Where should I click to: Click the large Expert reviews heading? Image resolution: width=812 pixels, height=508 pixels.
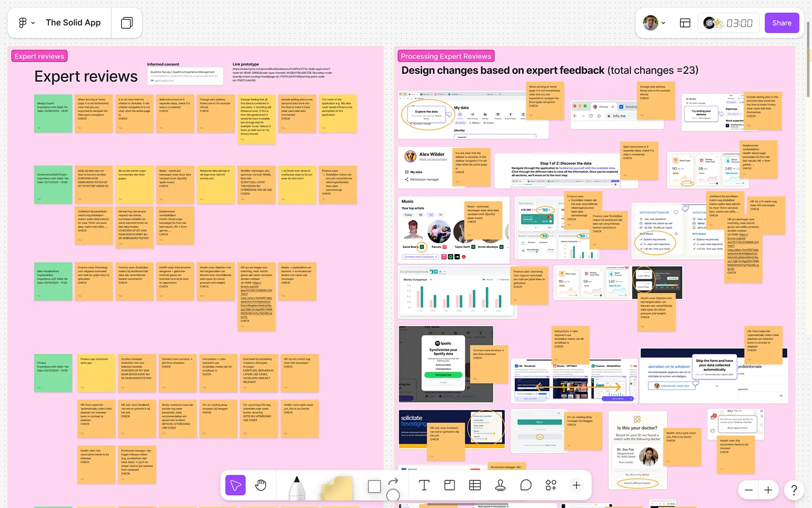click(x=86, y=76)
